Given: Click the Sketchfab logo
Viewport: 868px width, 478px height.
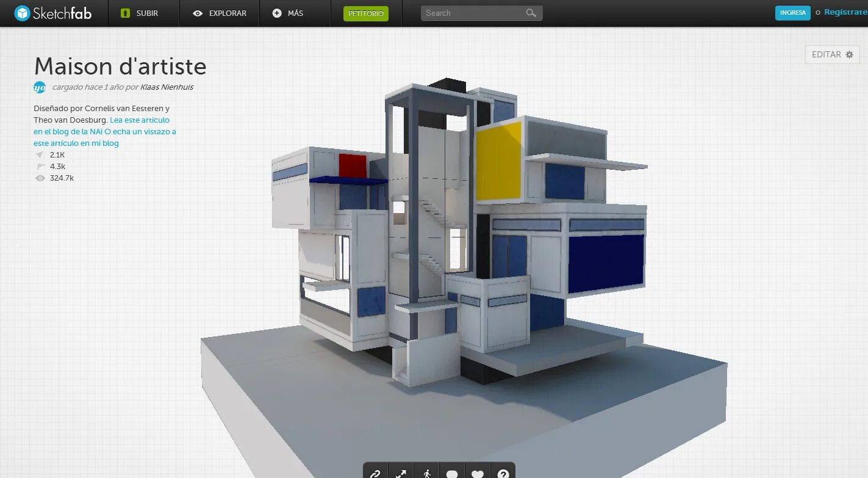Looking at the screenshot, I should click(53, 13).
